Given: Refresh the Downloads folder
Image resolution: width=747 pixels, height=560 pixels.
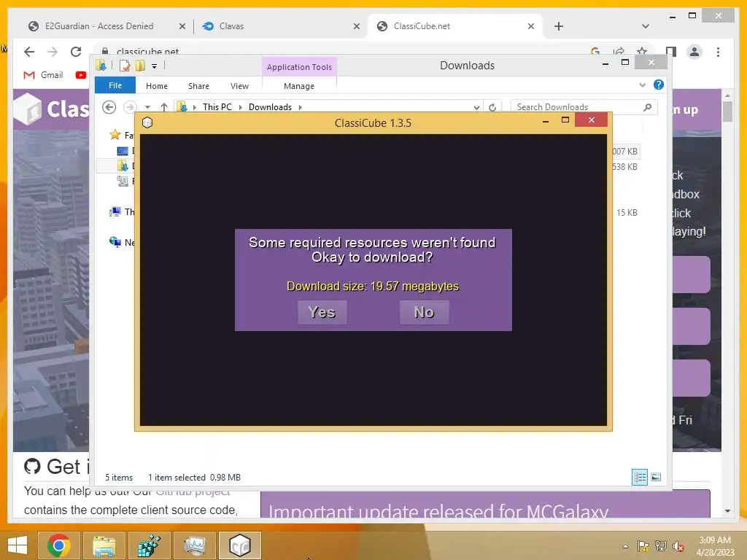Looking at the screenshot, I should pyautogui.click(x=492, y=108).
